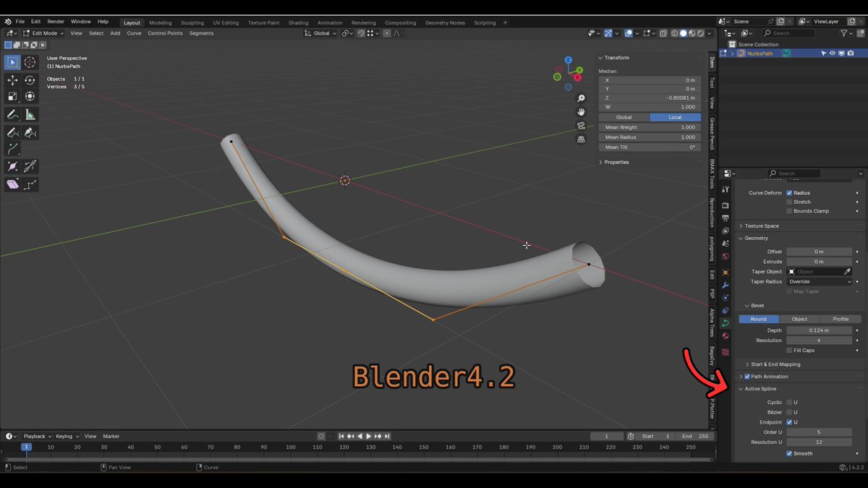Screen dimensions: 868x488
Task: Expand NurbsPath in the outliner
Action: click(732, 53)
